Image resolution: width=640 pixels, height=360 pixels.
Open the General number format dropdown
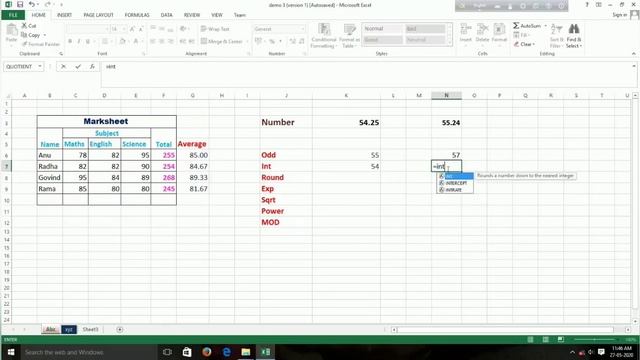303,29
